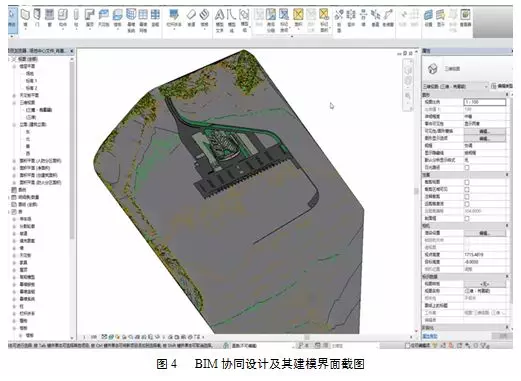Select Level 1 (标高 1) in browser
Viewport: 521px width, 381px height.
click(x=31, y=81)
